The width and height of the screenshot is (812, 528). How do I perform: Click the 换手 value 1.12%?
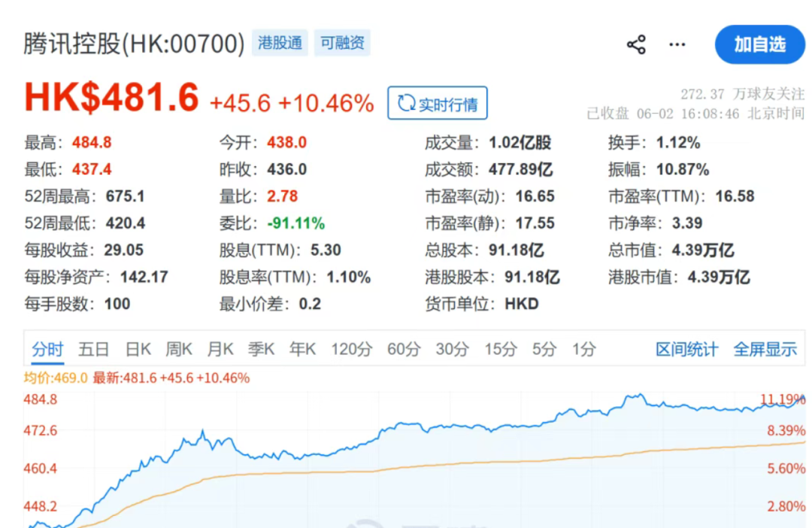coord(678,142)
